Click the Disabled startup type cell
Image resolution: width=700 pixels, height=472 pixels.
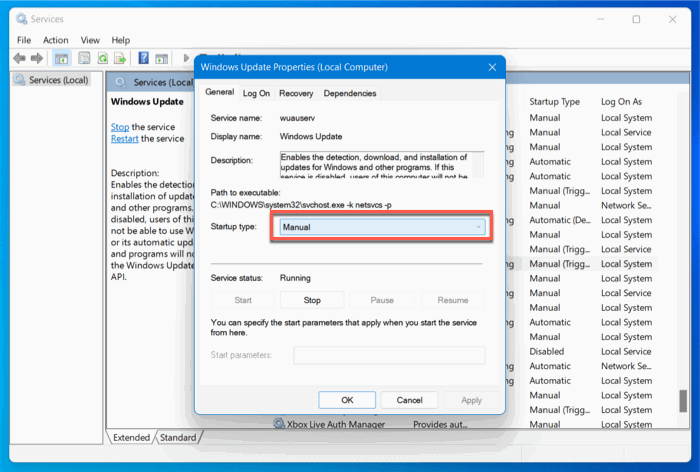(x=546, y=351)
